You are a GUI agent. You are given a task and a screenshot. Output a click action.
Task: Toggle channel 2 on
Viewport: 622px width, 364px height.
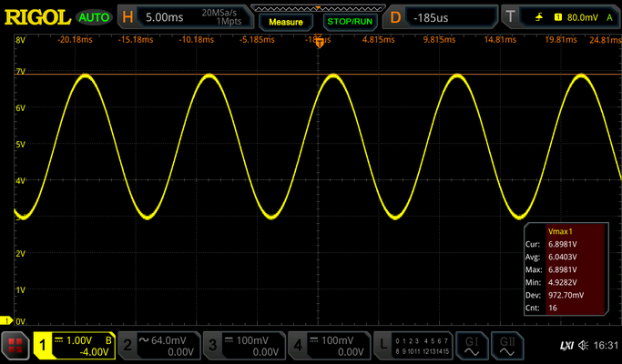(x=127, y=346)
